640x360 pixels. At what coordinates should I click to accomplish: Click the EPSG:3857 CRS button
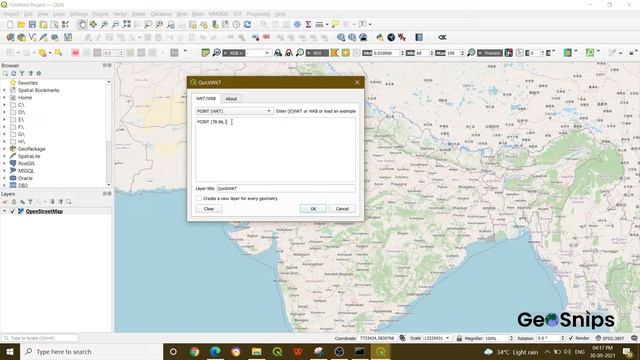(610, 338)
